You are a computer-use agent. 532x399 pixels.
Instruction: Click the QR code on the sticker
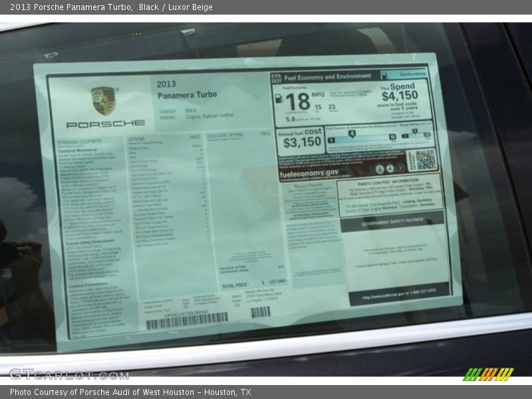coord(426,160)
